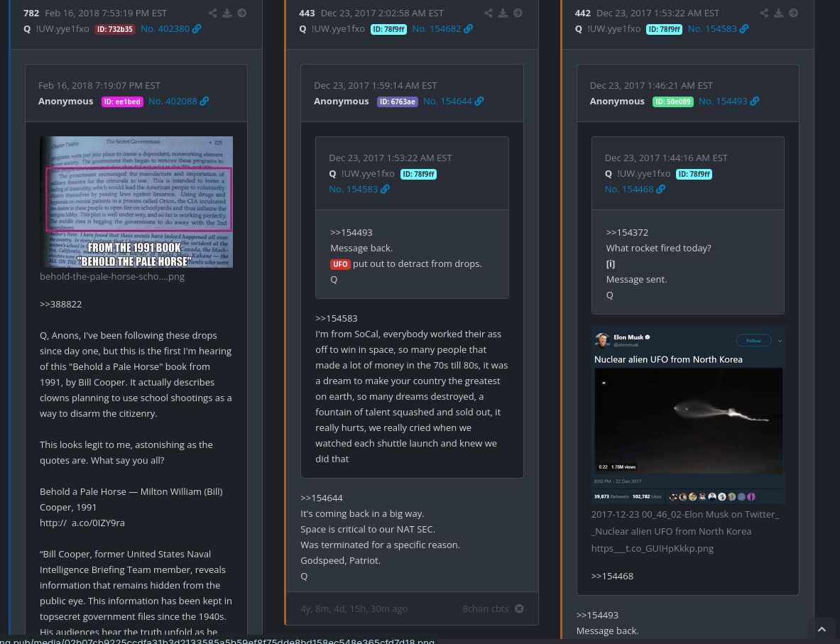
Task: Click the >>388822 reply reference
Action: pos(60,305)
